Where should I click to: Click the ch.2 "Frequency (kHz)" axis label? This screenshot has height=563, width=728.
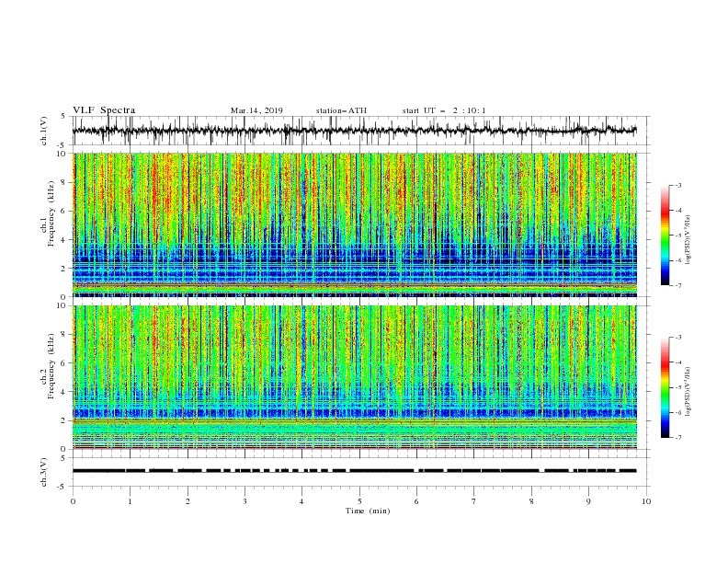pos(51,366)
